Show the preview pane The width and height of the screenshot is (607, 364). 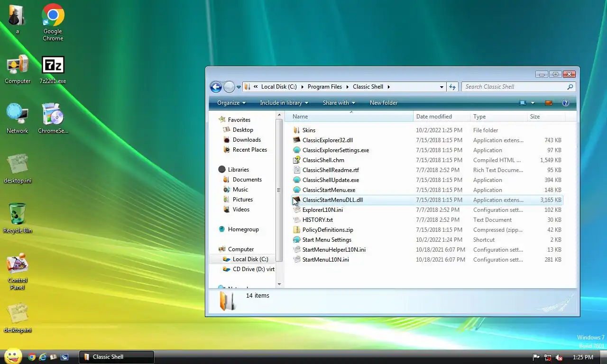549,103
